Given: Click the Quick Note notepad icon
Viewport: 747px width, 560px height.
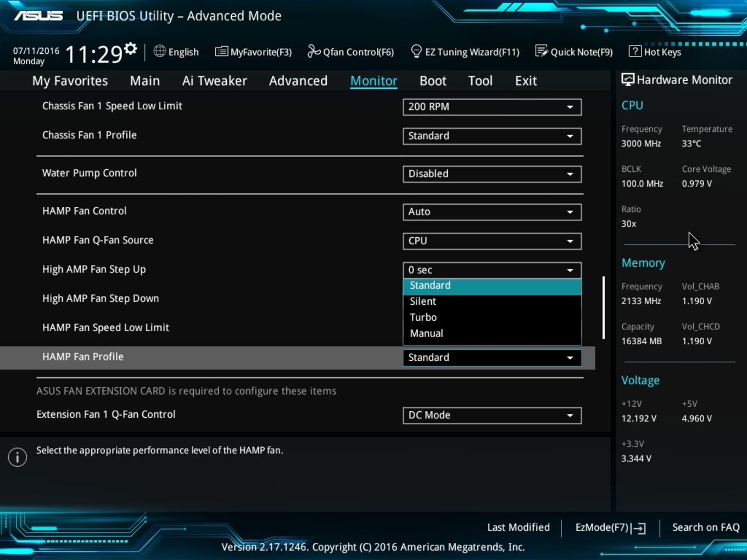Looking at the screenshot, I should (542, 51).
